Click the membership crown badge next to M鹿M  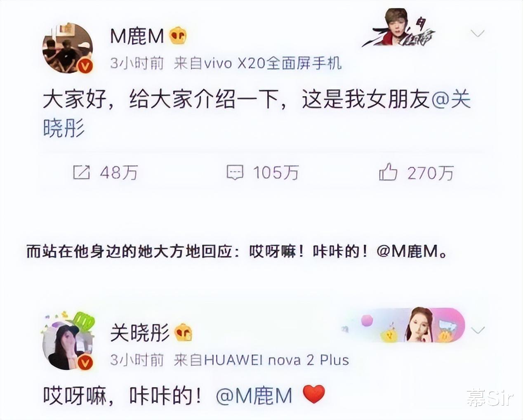(x=178, y=36)
